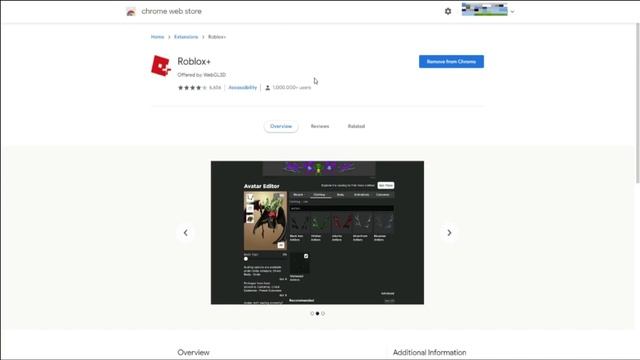Click the Avatar Editor screenshot preview
Image resolution: width=640 pixels, height=360 pixels.
[317, 233]
